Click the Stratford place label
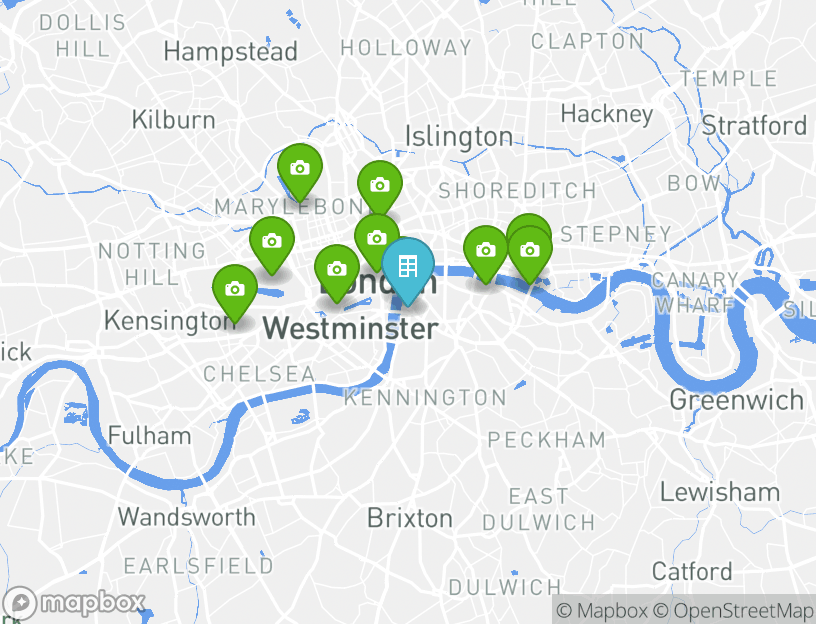Viewport: 816px width, 624px height. point(754,125)
